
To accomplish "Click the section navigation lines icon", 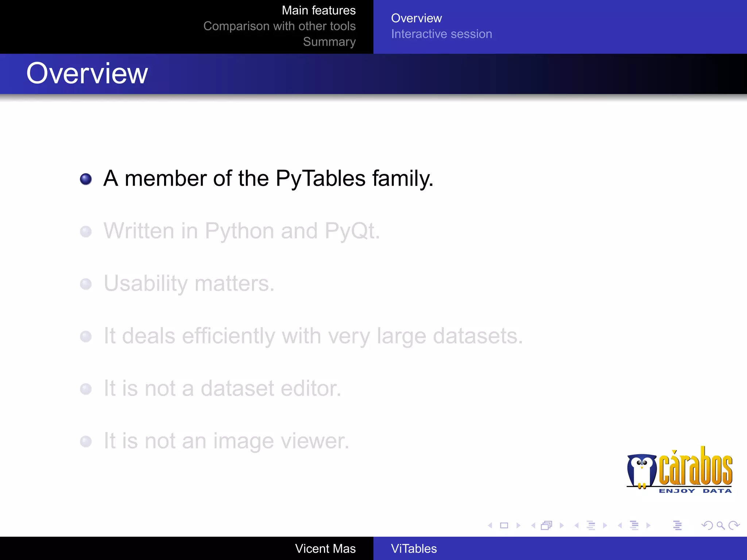I will 634,525.
